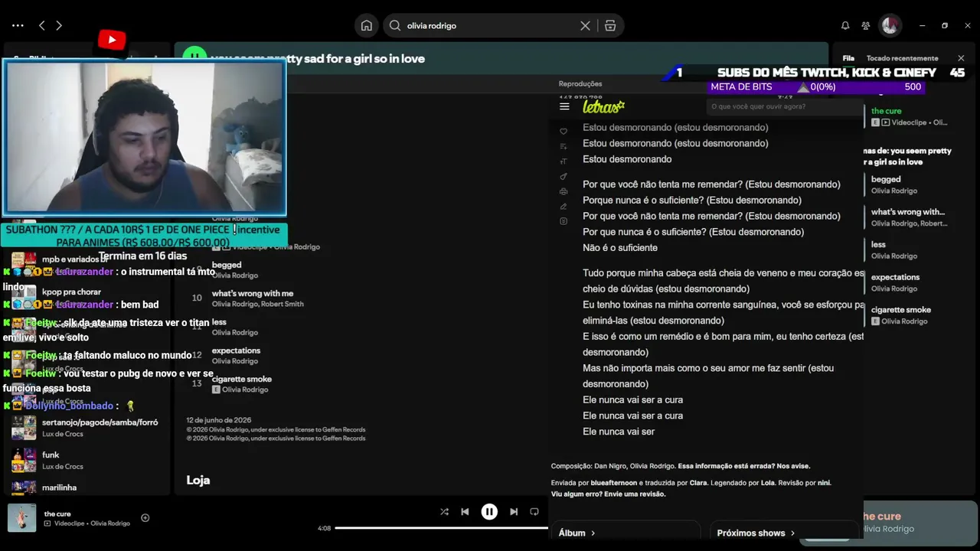This screenshot has width=980, height=551.
Task: Skip to previous track
Action: [465, 512]
